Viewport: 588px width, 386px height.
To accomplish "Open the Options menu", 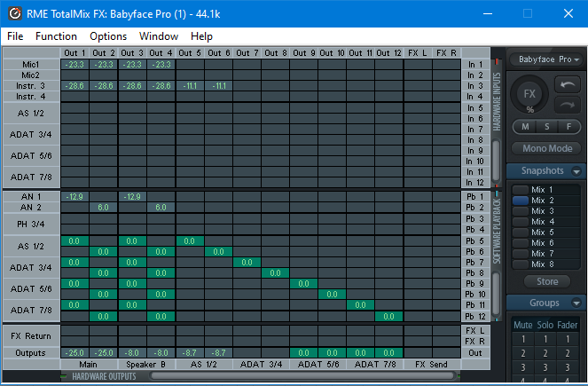I will [x=108, y=36].
